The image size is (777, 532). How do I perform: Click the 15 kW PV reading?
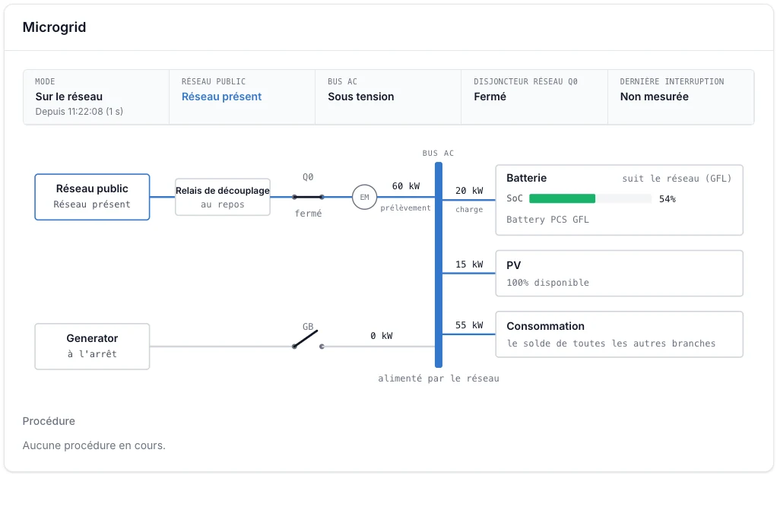pyautogui.click(x=469, y=264)
